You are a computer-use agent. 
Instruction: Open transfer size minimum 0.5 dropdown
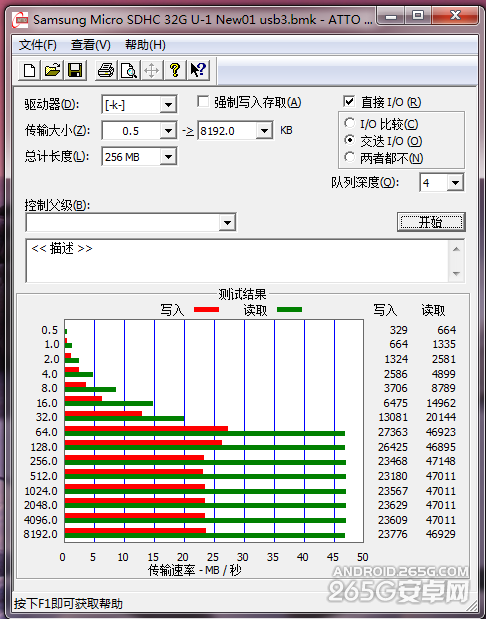tap(169, 131)
